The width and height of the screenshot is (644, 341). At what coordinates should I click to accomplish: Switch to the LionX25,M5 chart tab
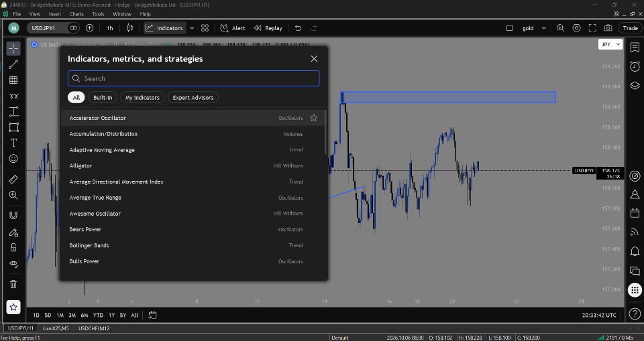[56, 328]
